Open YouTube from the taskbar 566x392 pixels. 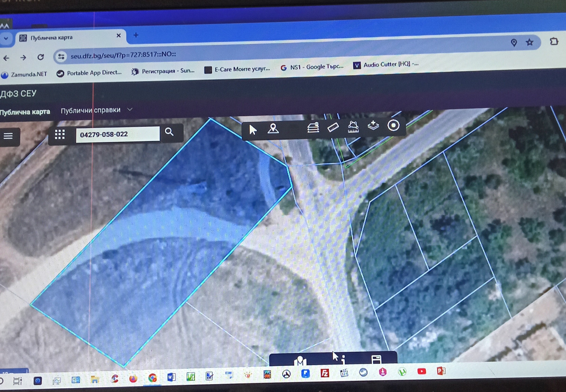pos(421,371)
